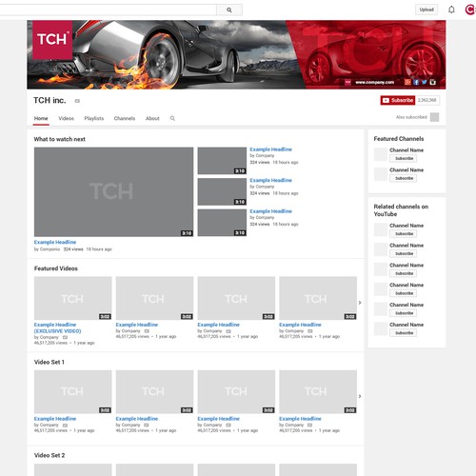
Task: Click into the top search field
Action: coord(108,10)
